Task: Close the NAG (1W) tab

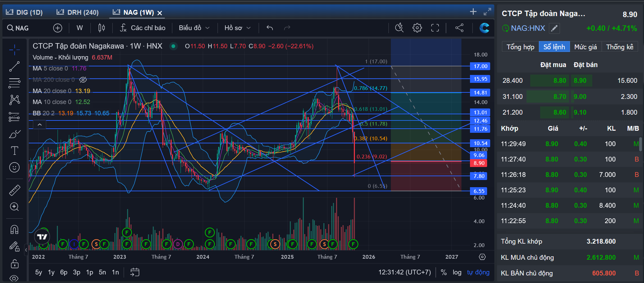Action: pos(160,13)
